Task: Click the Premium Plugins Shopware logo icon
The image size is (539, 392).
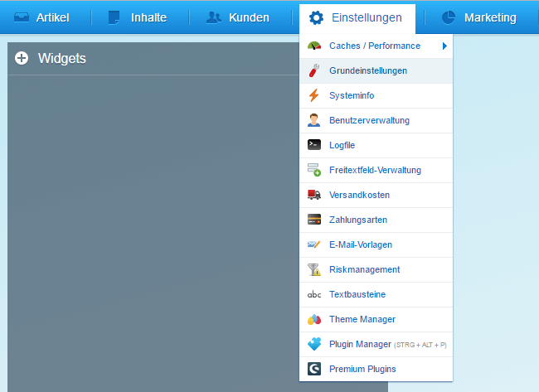Action: coord(314,369)
